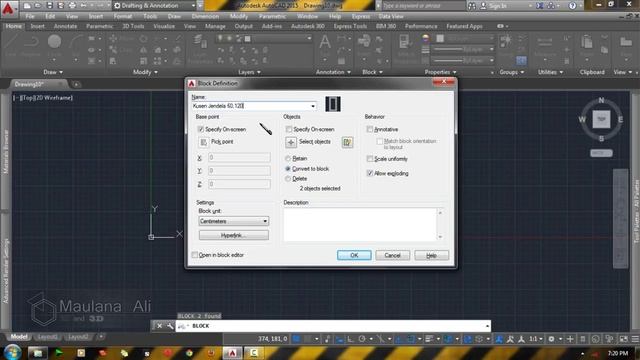This screenshot has width=640, height=360.
Task: Click the command line wrench icon
Action: pyautogui.click(x=170, y=326)
